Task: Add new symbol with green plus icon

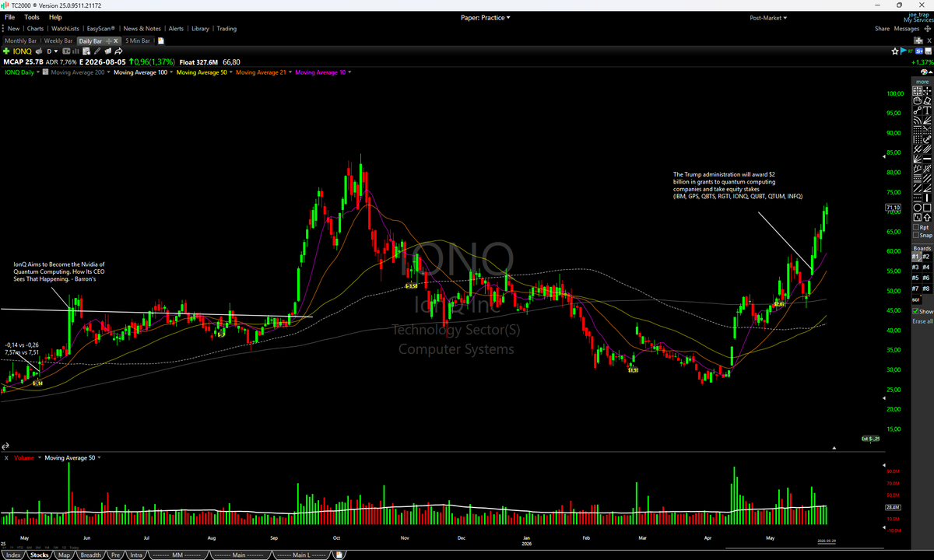Action: pyautogui.click(x=6, y=51)
